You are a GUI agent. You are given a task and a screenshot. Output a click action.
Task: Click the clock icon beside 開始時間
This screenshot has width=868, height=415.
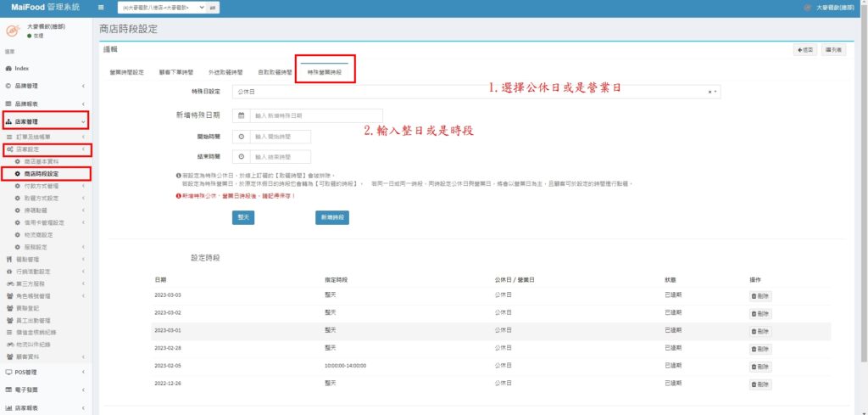point(242,136)
